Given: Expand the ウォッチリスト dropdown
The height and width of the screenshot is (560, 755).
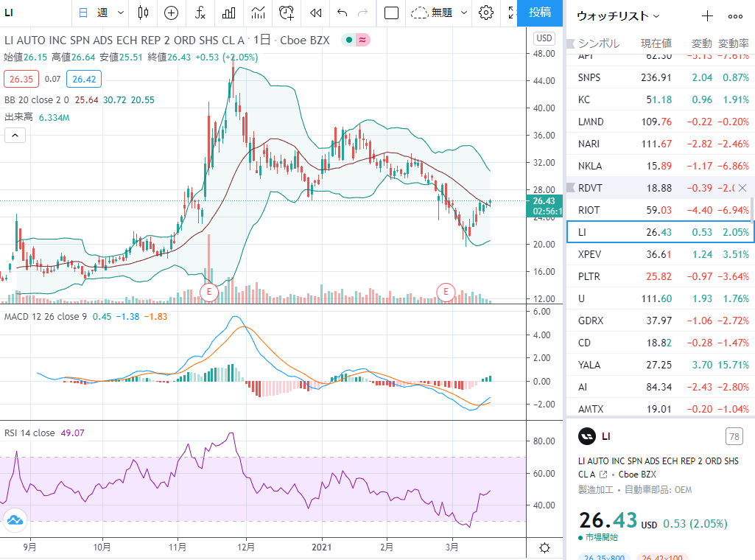Looking at the screenshot, I should (618, 16).
